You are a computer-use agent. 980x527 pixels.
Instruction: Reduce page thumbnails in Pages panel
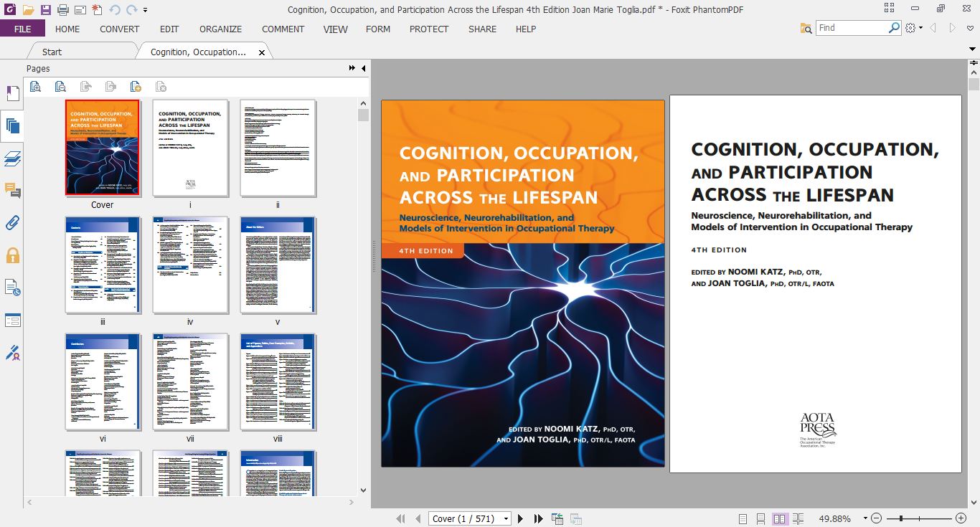click(x=60, y=87)
